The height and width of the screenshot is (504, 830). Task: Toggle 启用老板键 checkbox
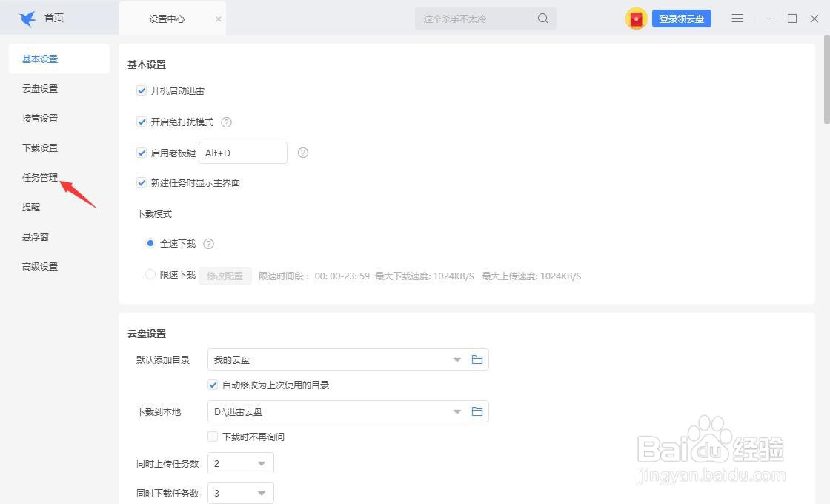(x=142, y=153)
